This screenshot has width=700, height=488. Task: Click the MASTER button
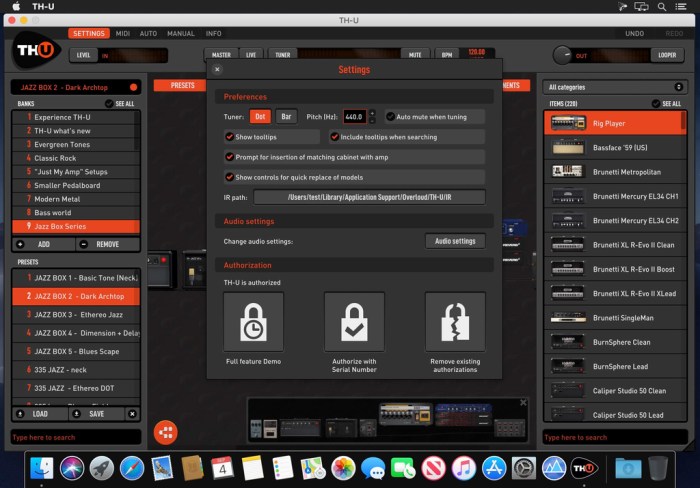pyautogui.click(x=221, y=55)
